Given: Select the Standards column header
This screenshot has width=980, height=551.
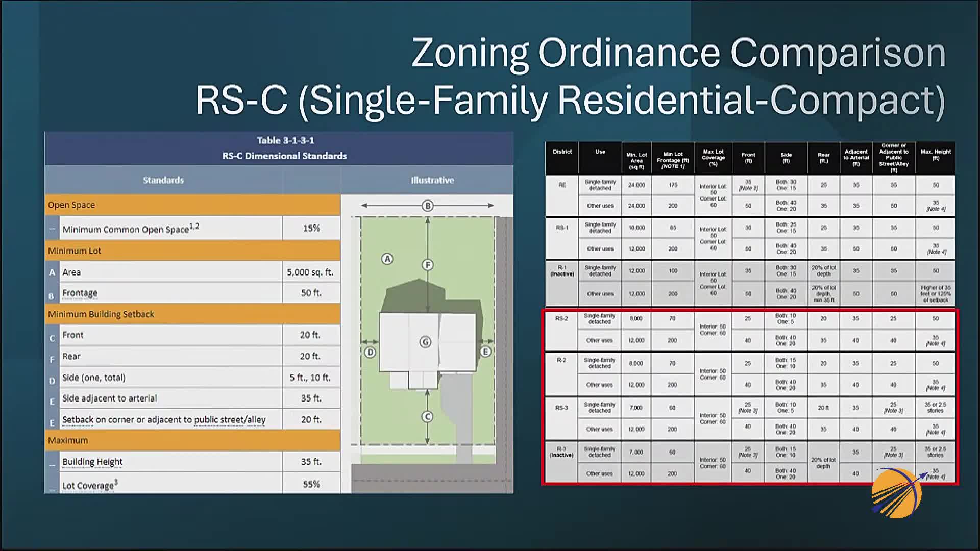Looking at the screenshot, I should (163, 180).
